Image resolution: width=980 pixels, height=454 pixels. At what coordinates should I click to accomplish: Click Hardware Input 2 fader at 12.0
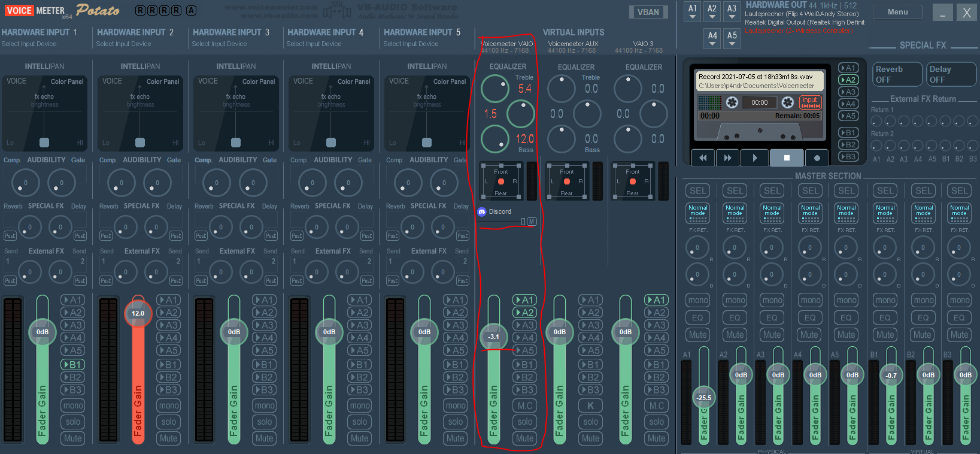[x=138, y=313]
